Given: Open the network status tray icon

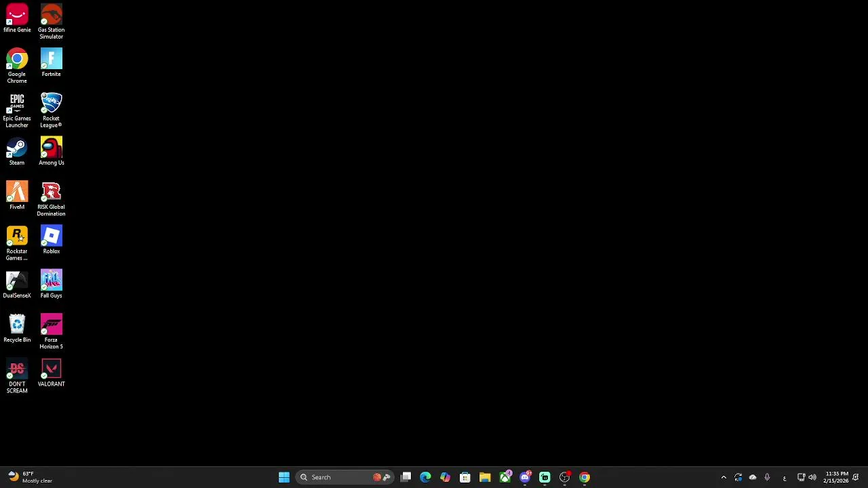Looking at the screenshot, I should (x=801, y=477).
